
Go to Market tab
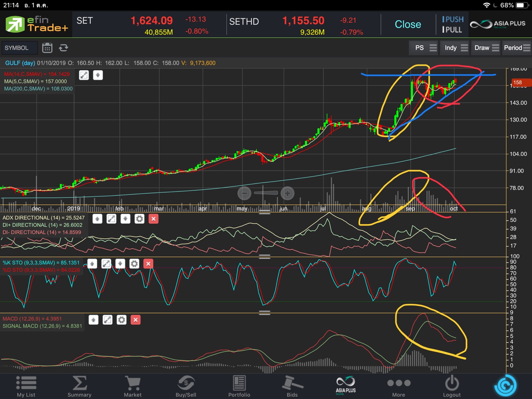[133, 386]
